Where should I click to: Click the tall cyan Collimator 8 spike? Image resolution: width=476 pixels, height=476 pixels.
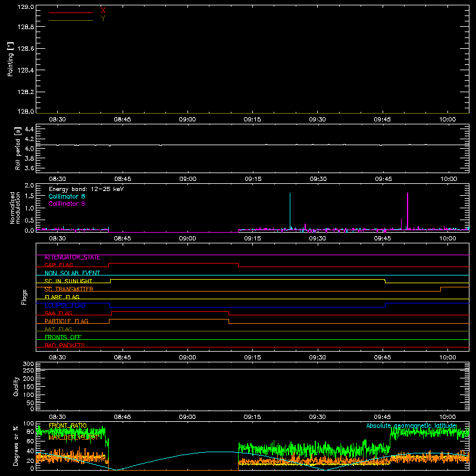click(x=290, y=211)
